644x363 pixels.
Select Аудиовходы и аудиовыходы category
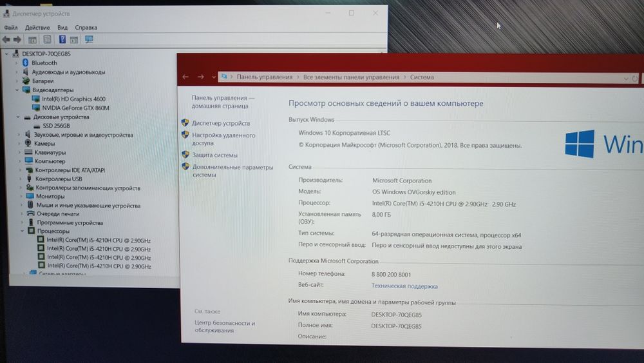69,72
